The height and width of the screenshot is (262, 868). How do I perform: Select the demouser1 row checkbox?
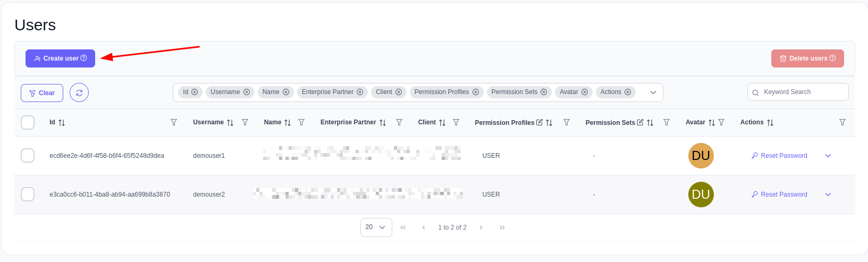pyautogui.click(x=28, y=156)
